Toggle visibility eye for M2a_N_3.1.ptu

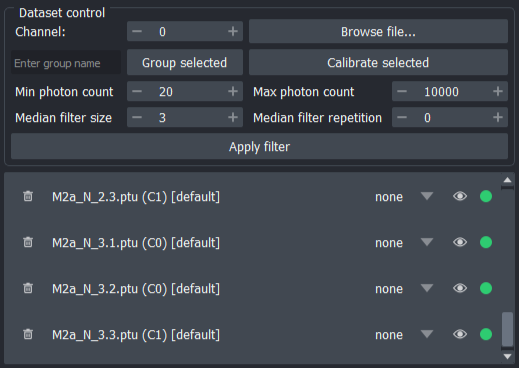point(460,242)
